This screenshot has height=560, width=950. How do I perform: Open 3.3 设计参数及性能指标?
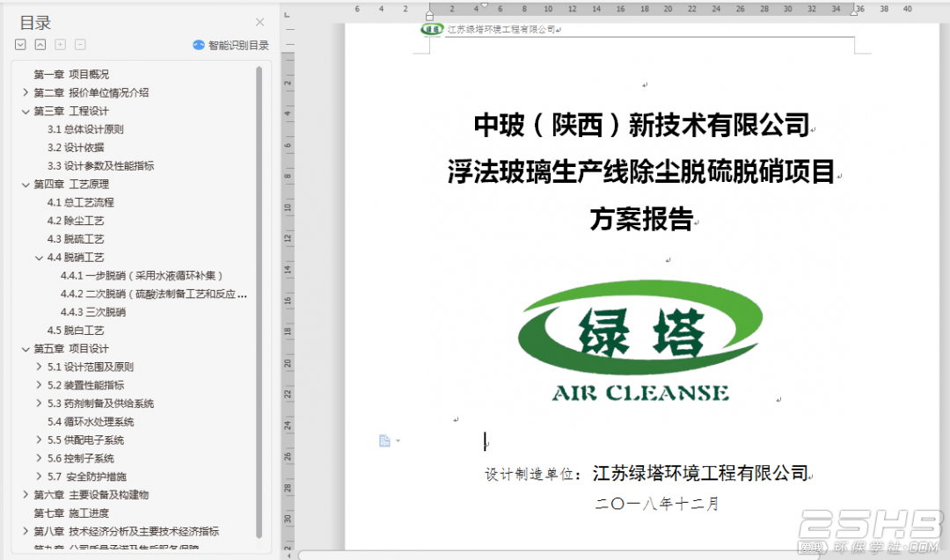(100, 166)
